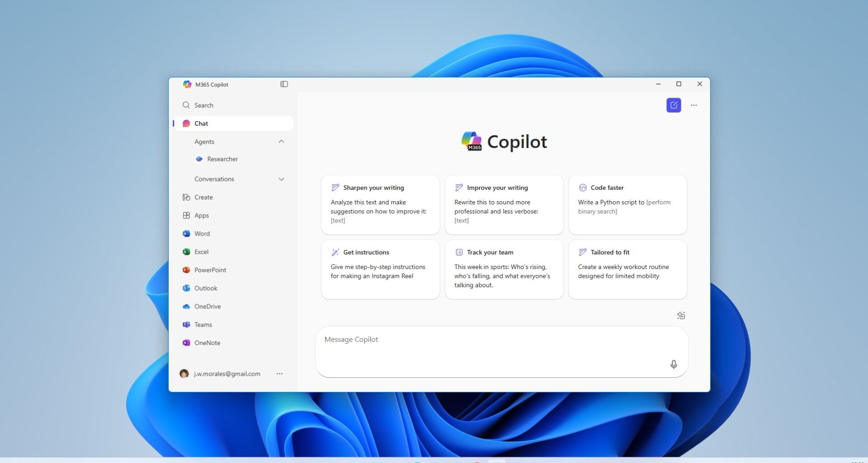Image resolution: width=868 pixels, height=463 pixels.
Task: Select Teams in the sidebar
Action: [x=203, y=324]
